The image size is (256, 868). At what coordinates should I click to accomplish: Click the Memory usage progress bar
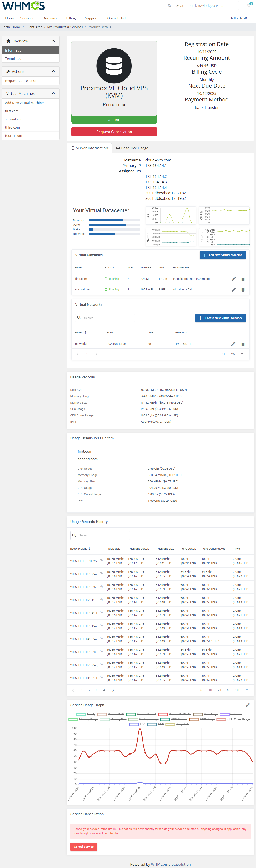pyautogui.click(x=114, y=220)
